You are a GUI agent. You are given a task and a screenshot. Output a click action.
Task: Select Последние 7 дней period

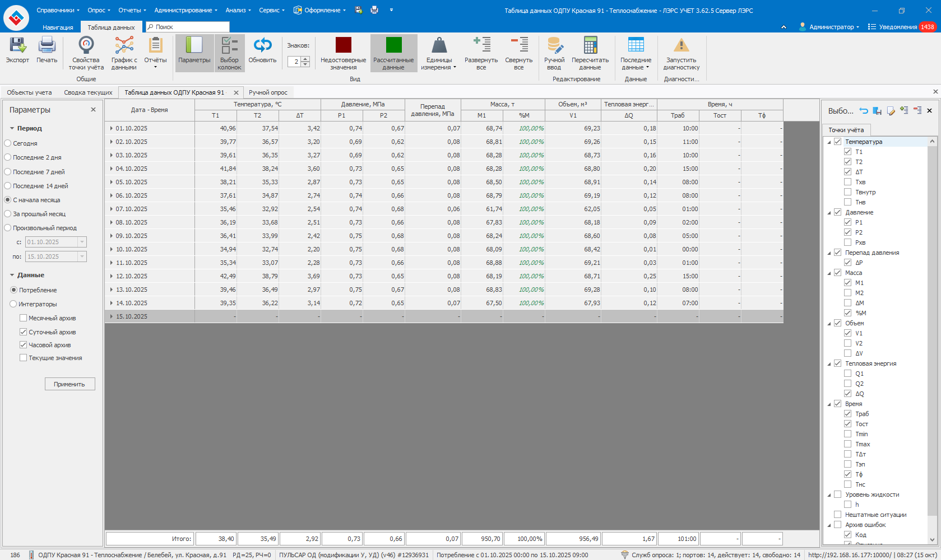8,172
